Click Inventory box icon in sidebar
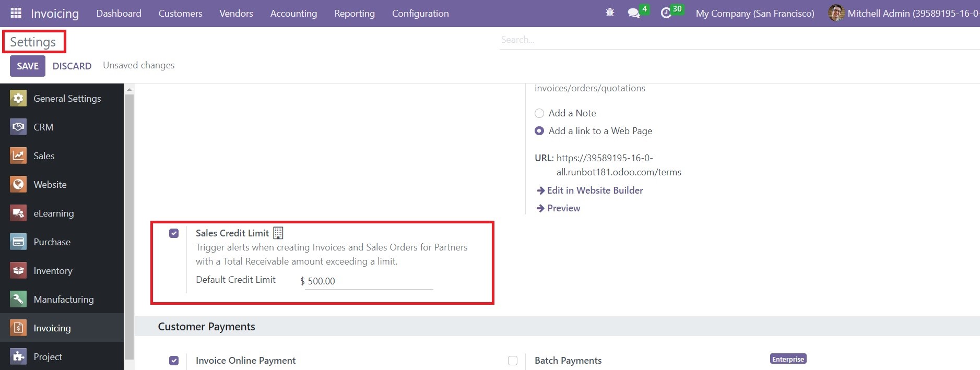Viewport: 980px width, 370px height. 18,270
